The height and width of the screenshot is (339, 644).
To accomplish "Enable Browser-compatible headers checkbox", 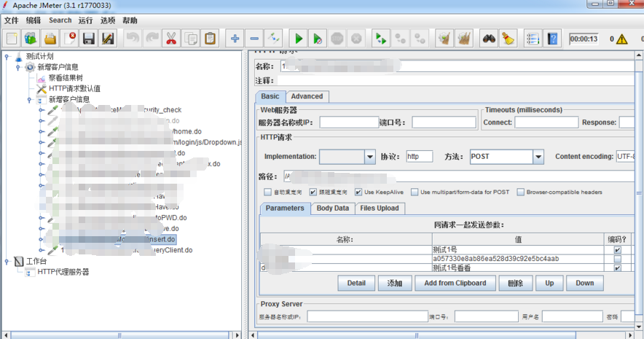I will coord(520,192).
